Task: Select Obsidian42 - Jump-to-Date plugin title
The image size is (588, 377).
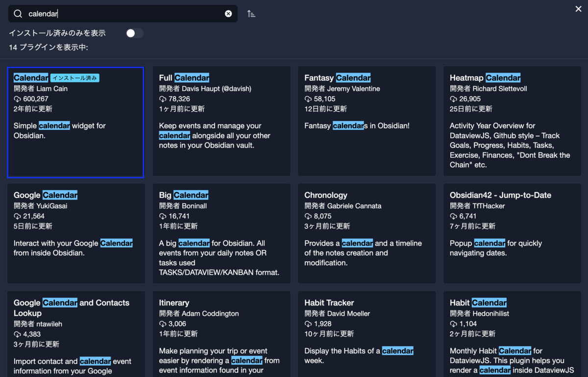Action: pyautogui.click(x=500, y=195)
